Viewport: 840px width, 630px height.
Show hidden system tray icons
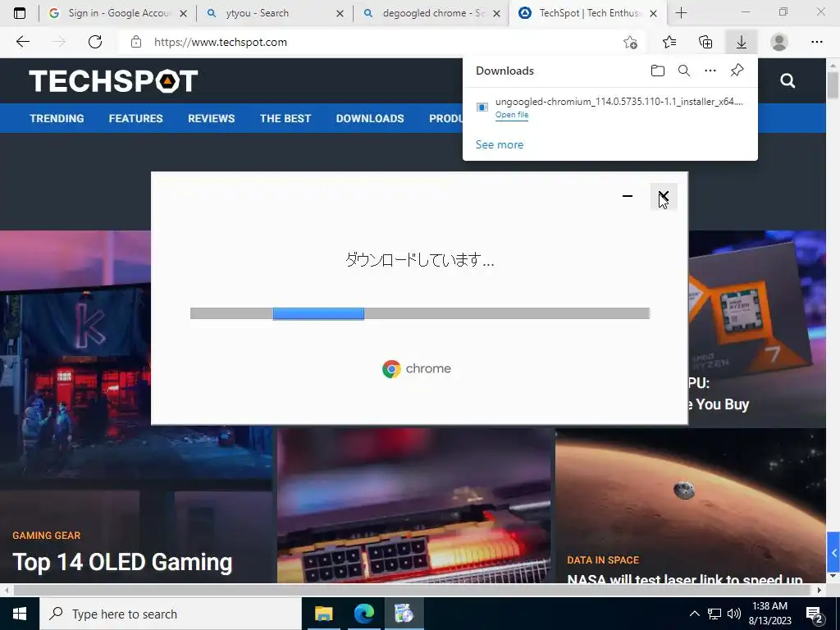click(694, 614)
